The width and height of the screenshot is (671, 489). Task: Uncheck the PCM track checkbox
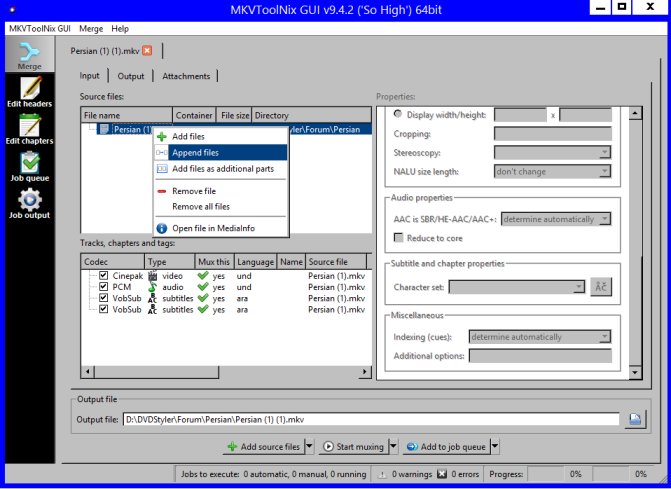(103, 287)
